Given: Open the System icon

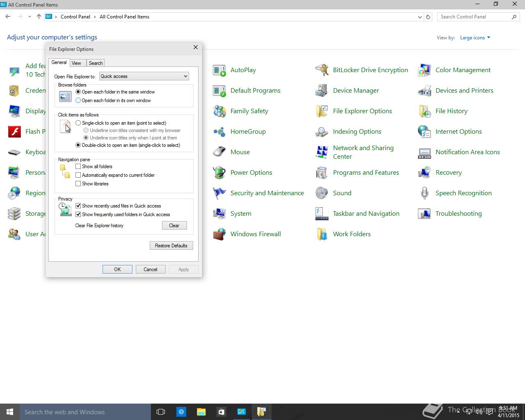Looking at the screenshot, I should pos(219,214).
